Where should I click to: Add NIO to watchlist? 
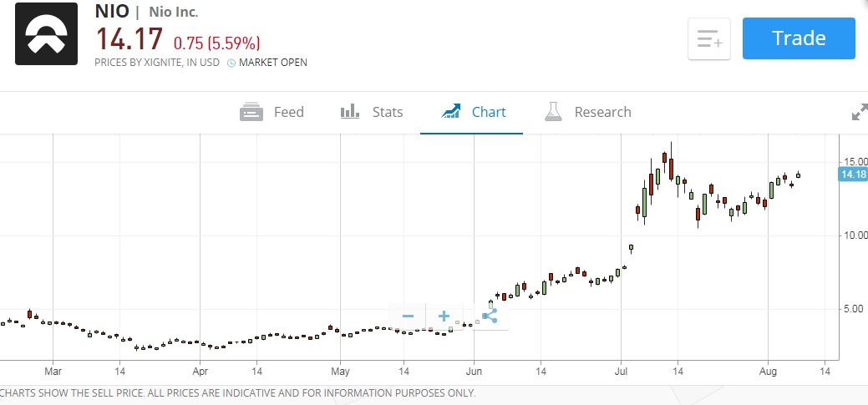coord(709,39)
